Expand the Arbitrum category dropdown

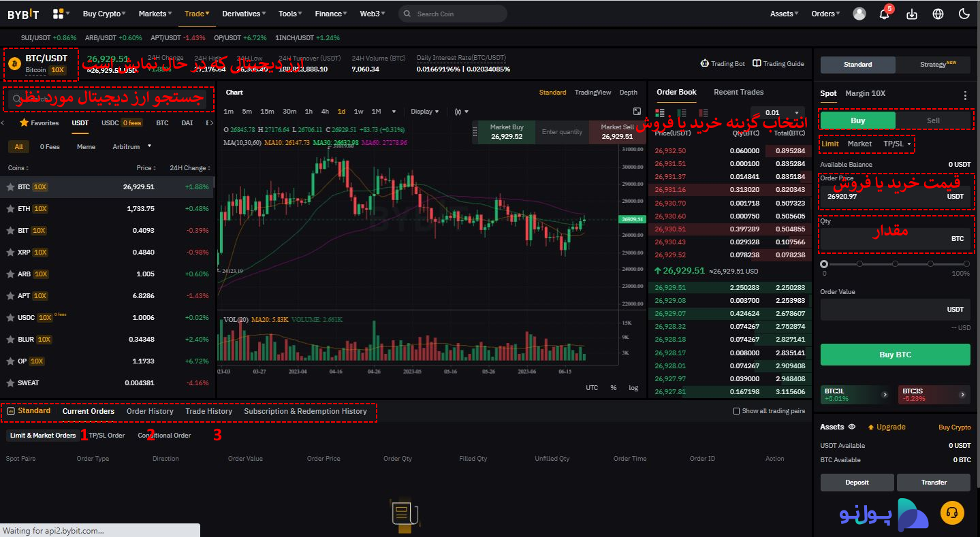click(131, 146)
